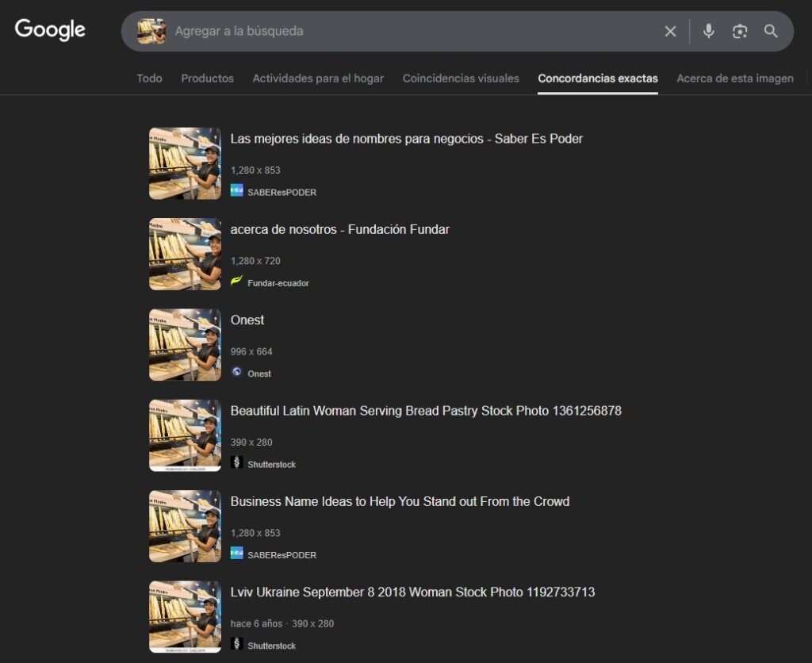Viewport: 812px width, 663px height.
Task: Open 'Business Name Ideas to Help You Stand out' result
Action: coord(400,501)
